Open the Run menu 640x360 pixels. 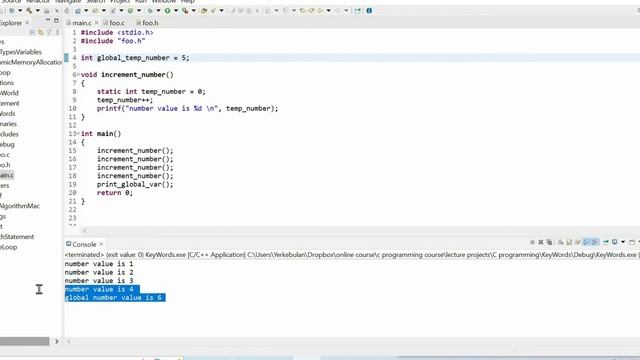[141, 2]
